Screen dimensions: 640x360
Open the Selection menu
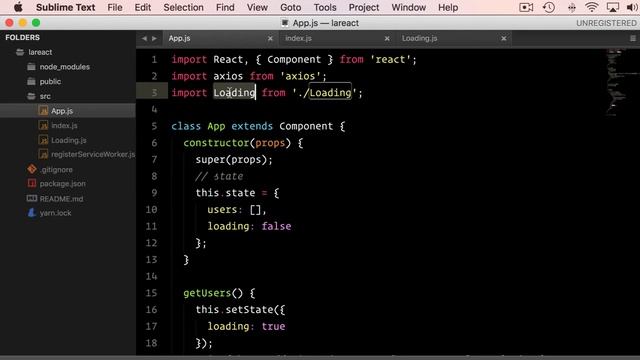(x=183, y=7)
